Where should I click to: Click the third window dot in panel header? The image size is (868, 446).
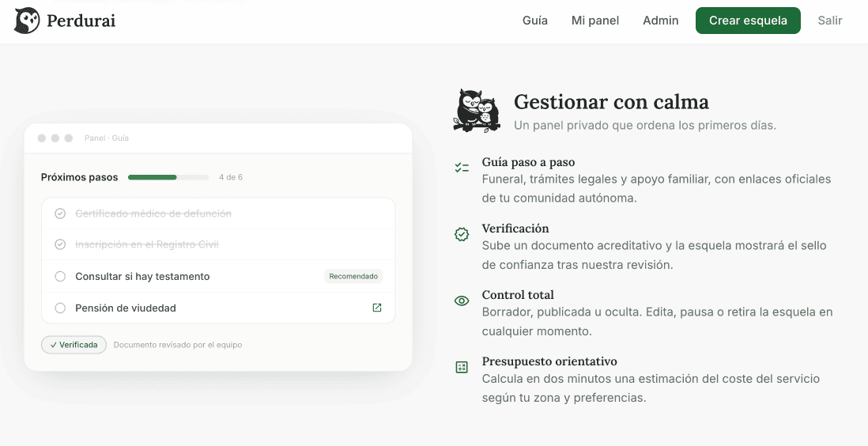(69, 138)
